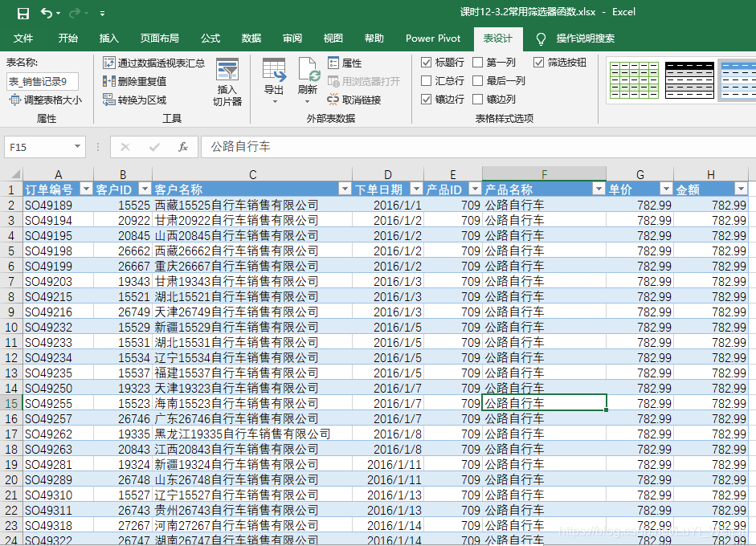756x546 pixels.
Task: Check the 最后一列 last column option
Action: [x=478, y=80]
